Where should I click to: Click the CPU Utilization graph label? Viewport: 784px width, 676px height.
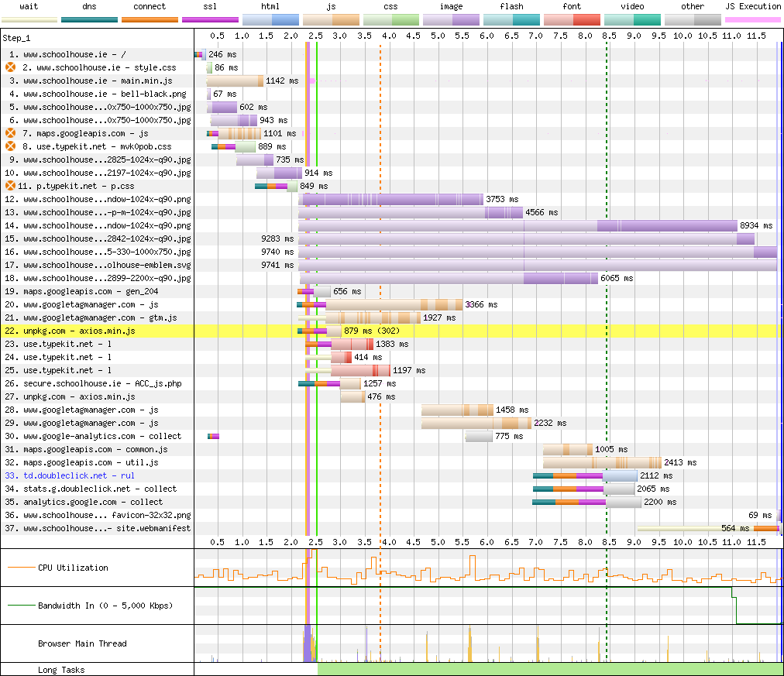point(73,568)
